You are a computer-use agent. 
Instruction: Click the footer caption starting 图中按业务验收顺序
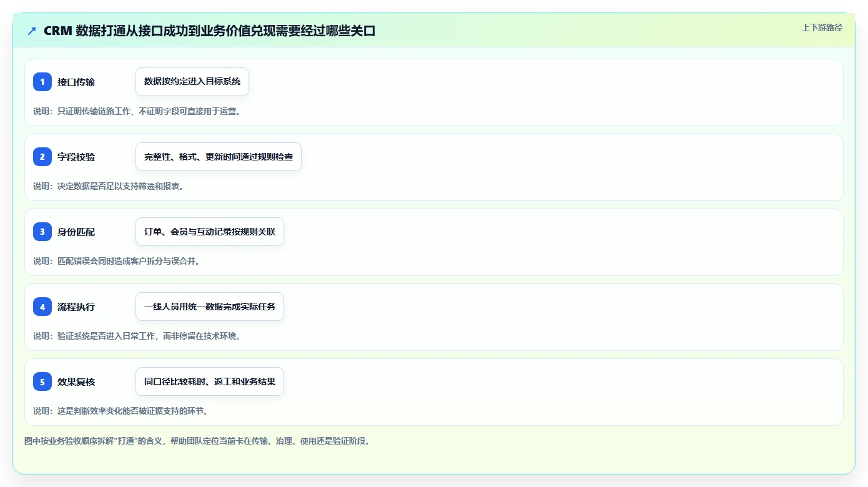click(x=197, y=441)
